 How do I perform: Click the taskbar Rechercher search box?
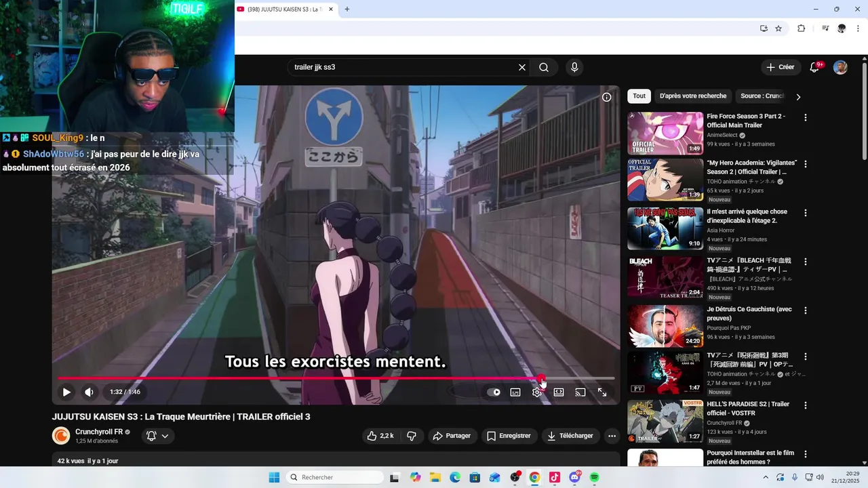tap(335, 477)
